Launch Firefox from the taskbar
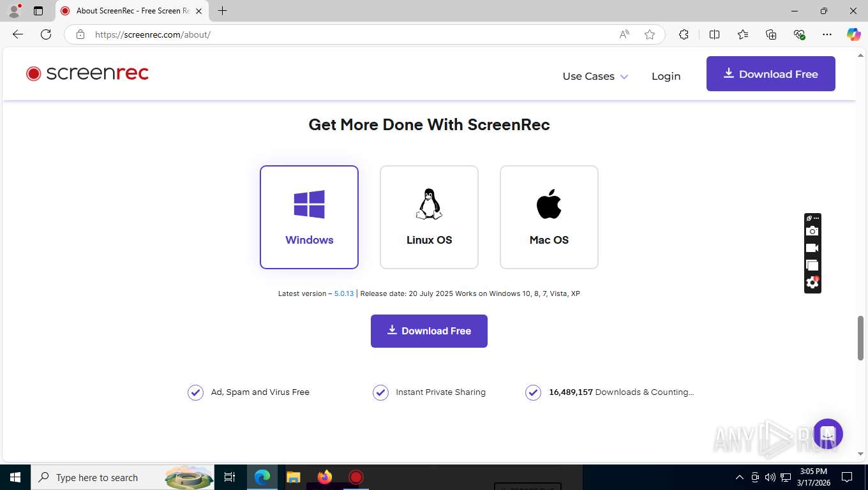Screen dimensions: 868x490 325,477
